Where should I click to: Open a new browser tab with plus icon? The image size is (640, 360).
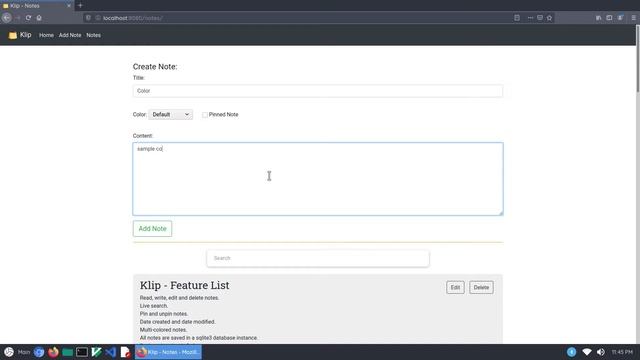click(x=80, y=6)
